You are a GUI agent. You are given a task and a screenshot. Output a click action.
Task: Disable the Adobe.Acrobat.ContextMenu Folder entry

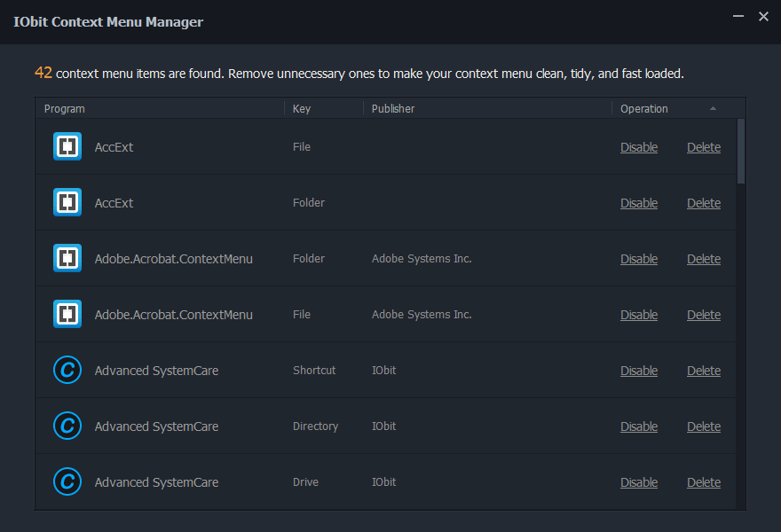(x=639, y=259)
